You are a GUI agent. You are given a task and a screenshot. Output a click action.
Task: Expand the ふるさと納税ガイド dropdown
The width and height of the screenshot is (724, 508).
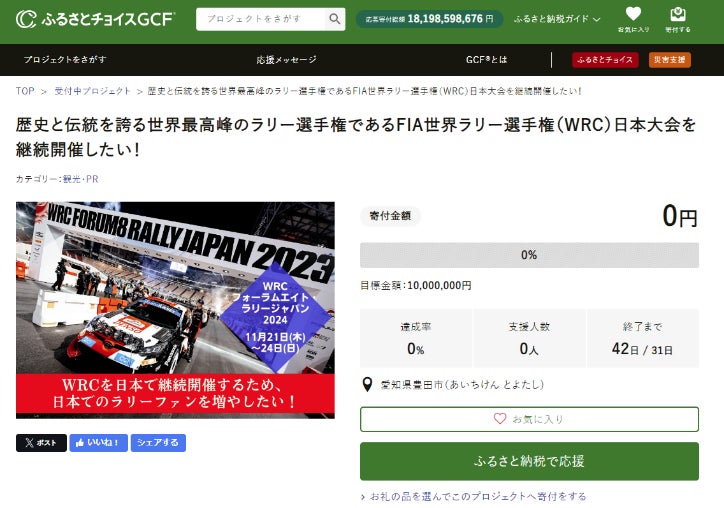click(x=556, y=19)
